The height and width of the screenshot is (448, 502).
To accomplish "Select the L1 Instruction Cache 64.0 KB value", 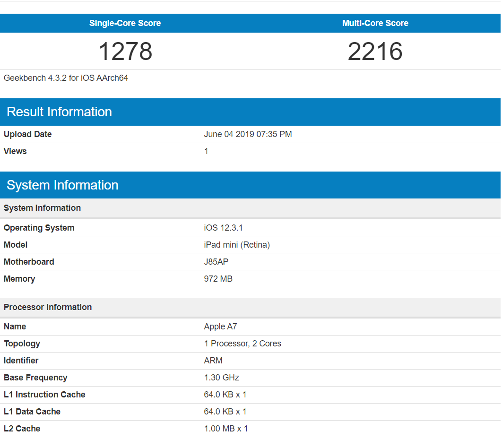I will (225, 395).
